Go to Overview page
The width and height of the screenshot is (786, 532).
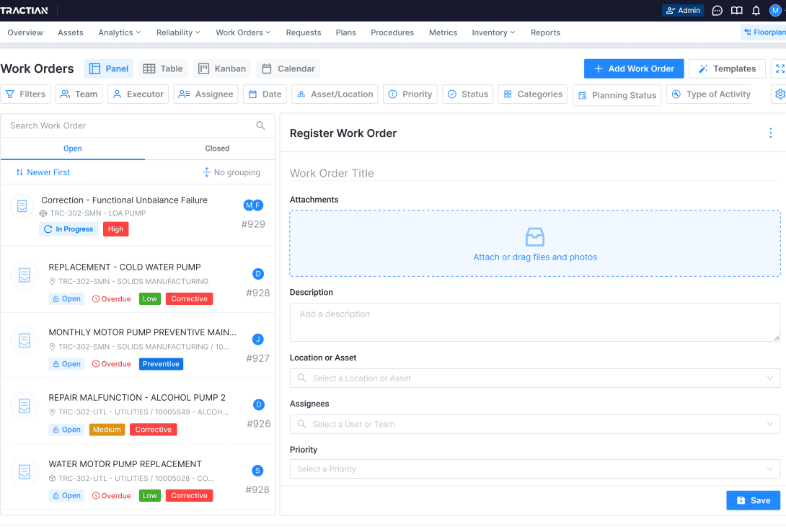[25, 32]
